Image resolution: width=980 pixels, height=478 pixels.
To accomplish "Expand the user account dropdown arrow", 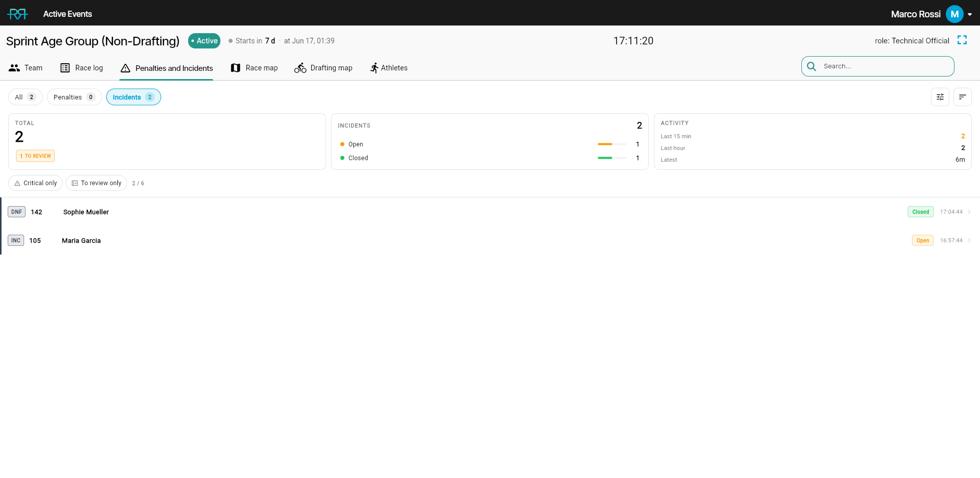I will [x=970, y=14].
